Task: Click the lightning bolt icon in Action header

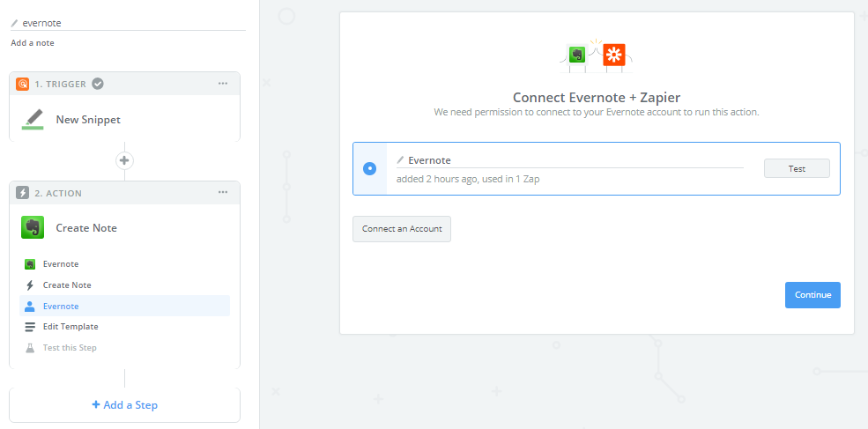Action: pyautogui.click(x=23, y=193)
